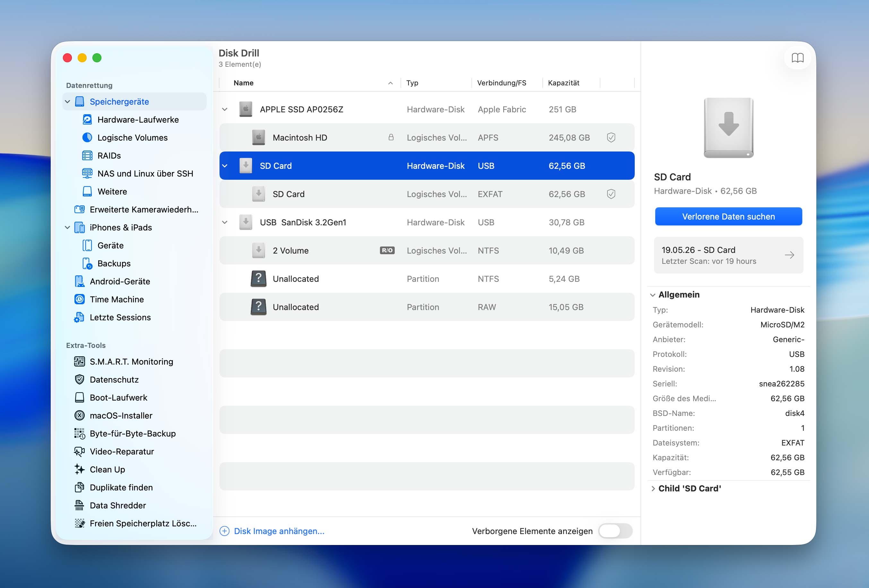Image resolution: width=869 pixels, height=588 pixels.
Task: Click the Duplikate finden icon
Action: coord(79,488)
